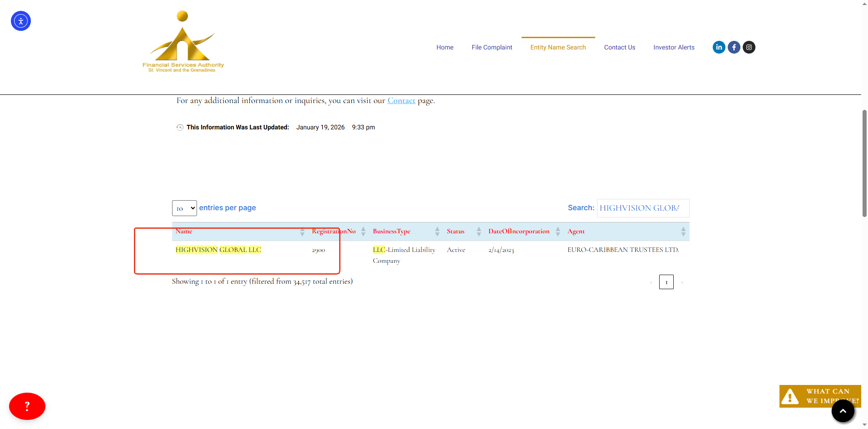
Task: Open the File Complaint menu item
Action: coord(492,47)
